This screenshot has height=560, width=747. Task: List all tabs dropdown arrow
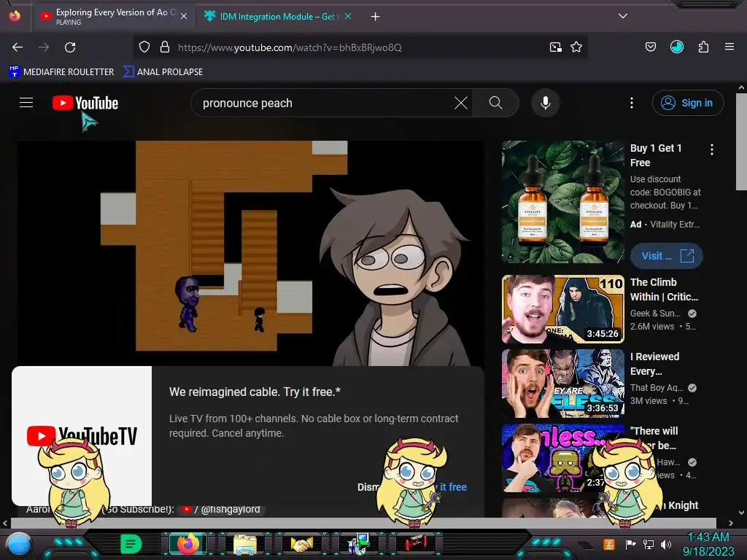click(x=623, y=16)
